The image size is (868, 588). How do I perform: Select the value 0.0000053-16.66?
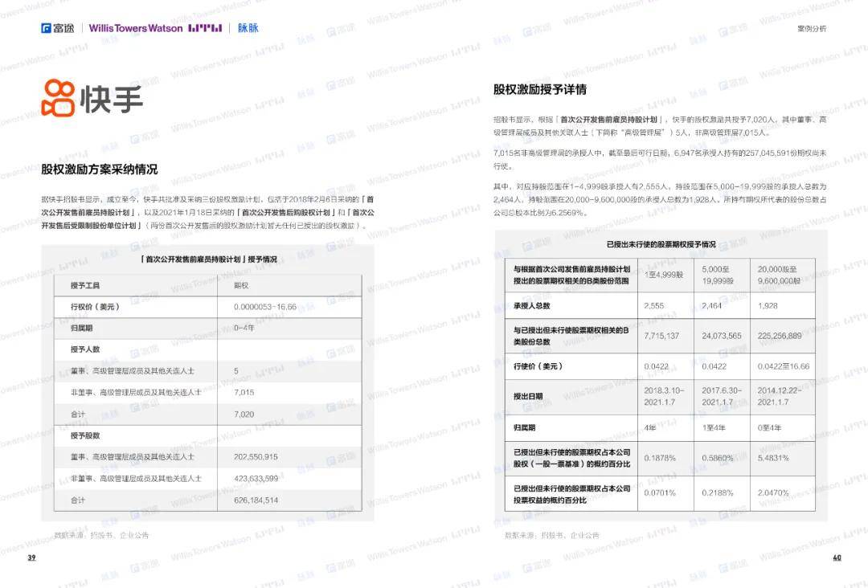pos(265,306)
